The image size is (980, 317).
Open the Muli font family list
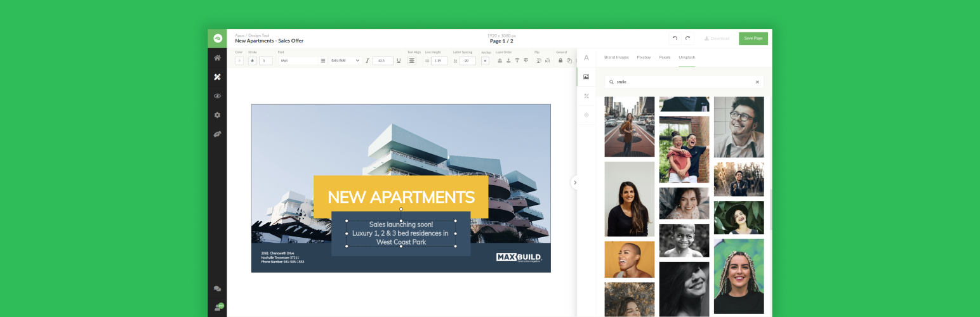pyautogui.click(x=298, y=61)
